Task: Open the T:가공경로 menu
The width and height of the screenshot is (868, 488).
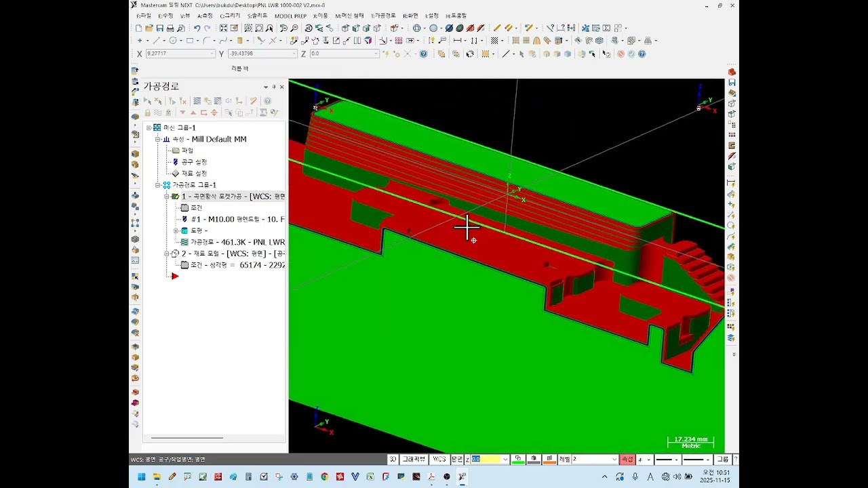Action: pos(383,16)
